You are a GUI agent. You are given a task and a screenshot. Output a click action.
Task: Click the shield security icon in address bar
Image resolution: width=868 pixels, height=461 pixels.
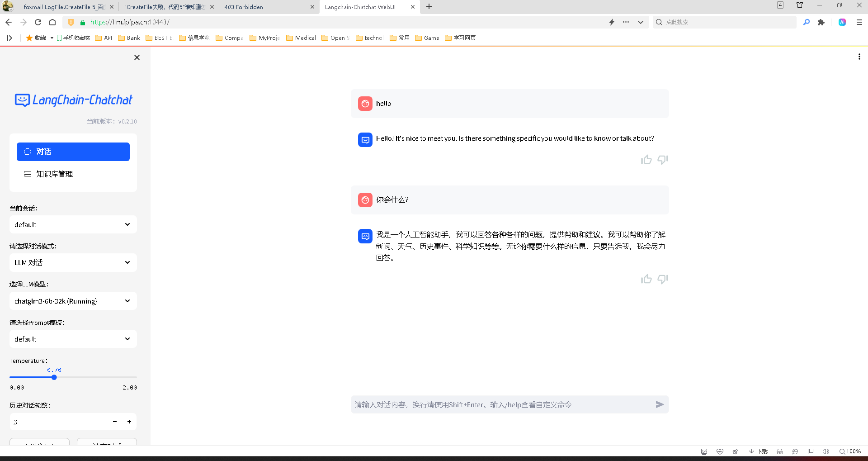(x=71, y=22)
